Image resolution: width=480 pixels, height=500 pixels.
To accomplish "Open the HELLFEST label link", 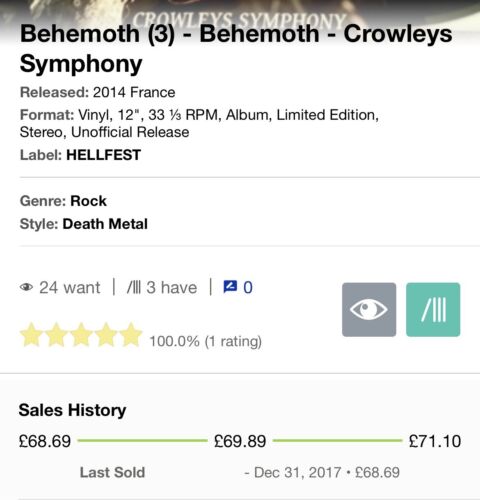I will (x=104, y=155).
